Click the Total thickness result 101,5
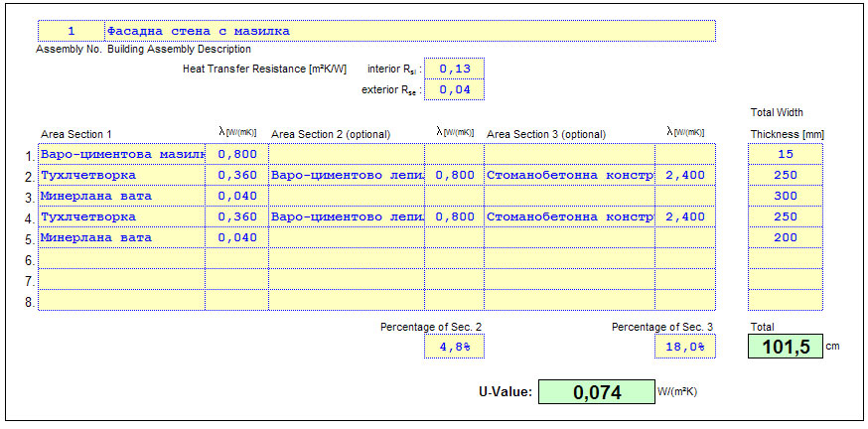Viewport: 868px width, 429px height. [785, 347]
